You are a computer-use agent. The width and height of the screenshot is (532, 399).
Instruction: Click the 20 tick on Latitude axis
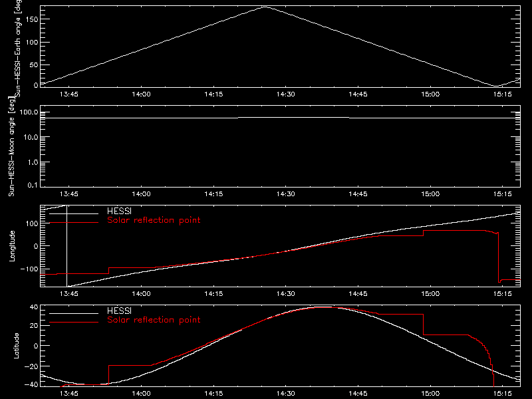[x=34, y=325]
